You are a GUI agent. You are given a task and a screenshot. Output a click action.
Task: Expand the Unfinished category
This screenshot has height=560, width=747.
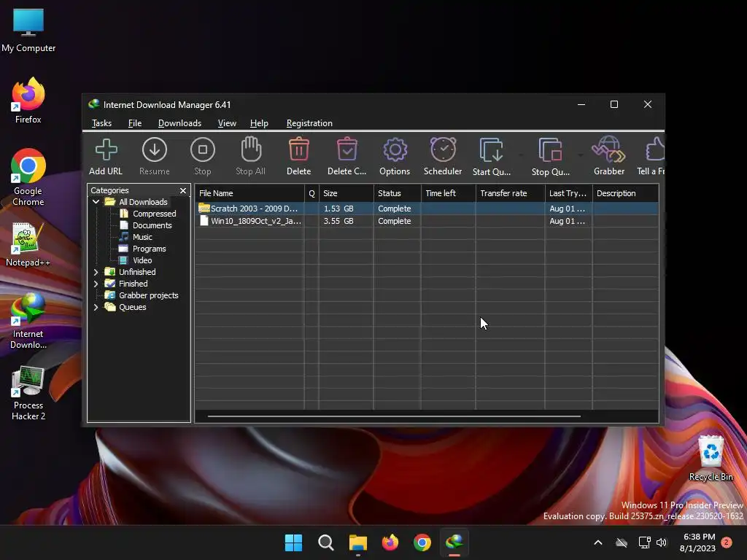(x=96, y=272)
